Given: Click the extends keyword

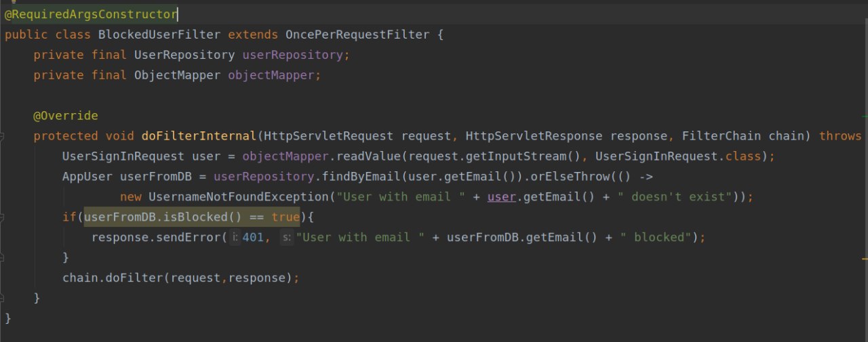Looking at the screenshot, I should pyautogui.click(x=254, y=35).
